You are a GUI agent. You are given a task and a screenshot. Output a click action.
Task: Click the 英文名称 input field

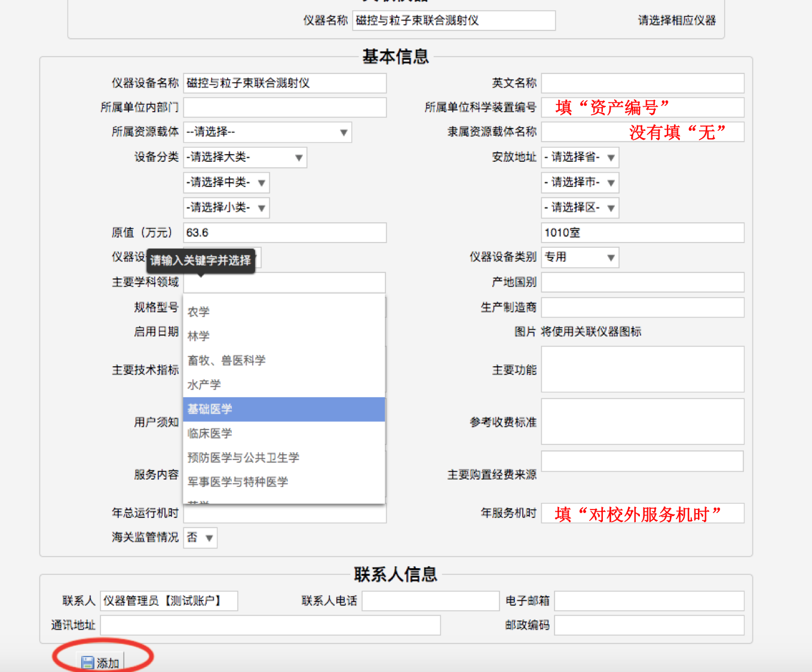pyautogui.click(x=643, y=83)
